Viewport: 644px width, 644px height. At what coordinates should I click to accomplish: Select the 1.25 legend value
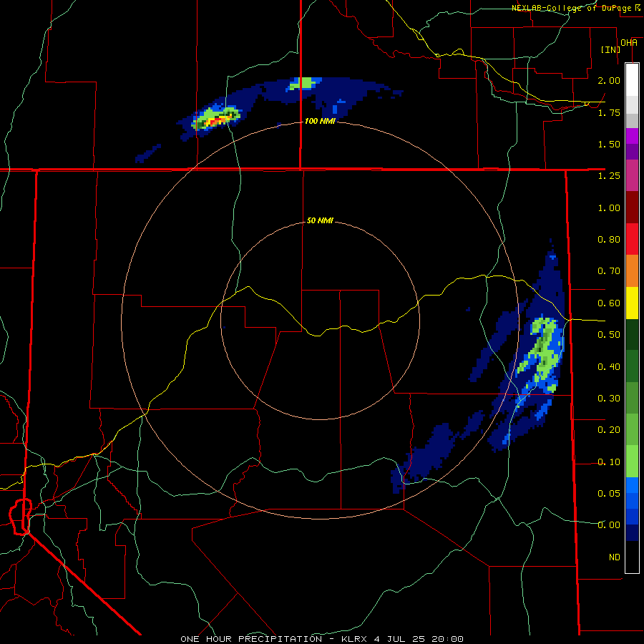point(609,176)
